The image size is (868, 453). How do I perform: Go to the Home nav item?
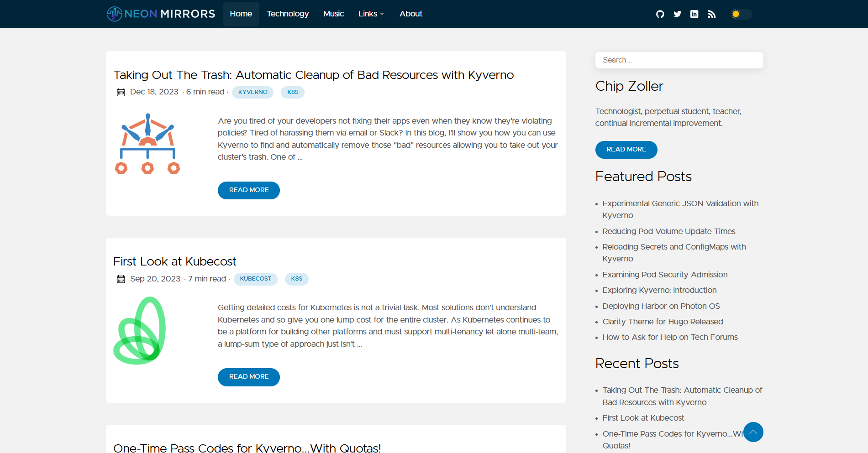tap(241, 14)
